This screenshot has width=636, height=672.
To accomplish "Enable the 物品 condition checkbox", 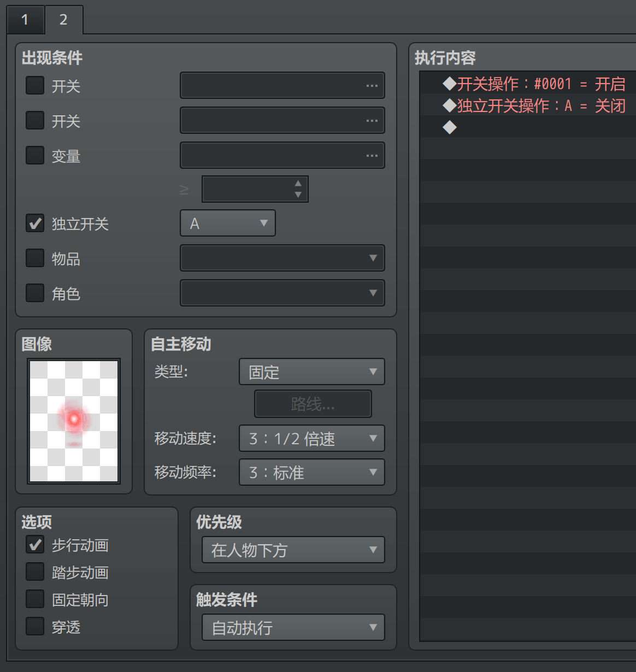I will [35, 258].
